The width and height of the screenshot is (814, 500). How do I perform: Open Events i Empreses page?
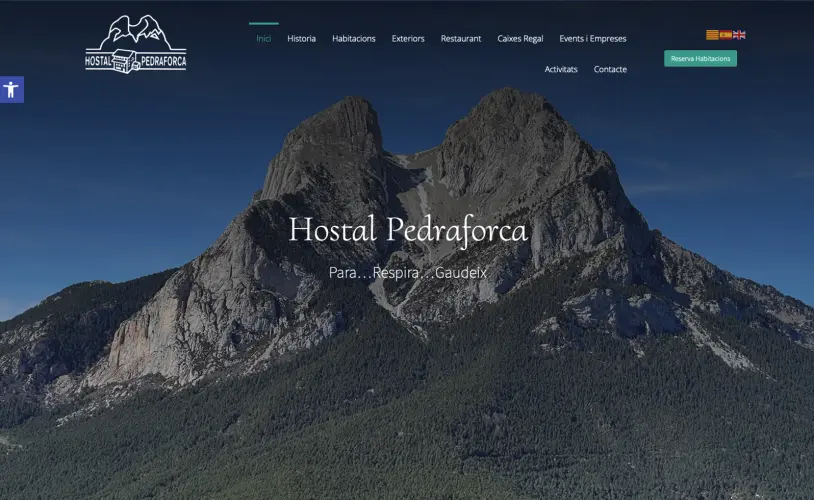pyautogui.click(x=593, y=38)
